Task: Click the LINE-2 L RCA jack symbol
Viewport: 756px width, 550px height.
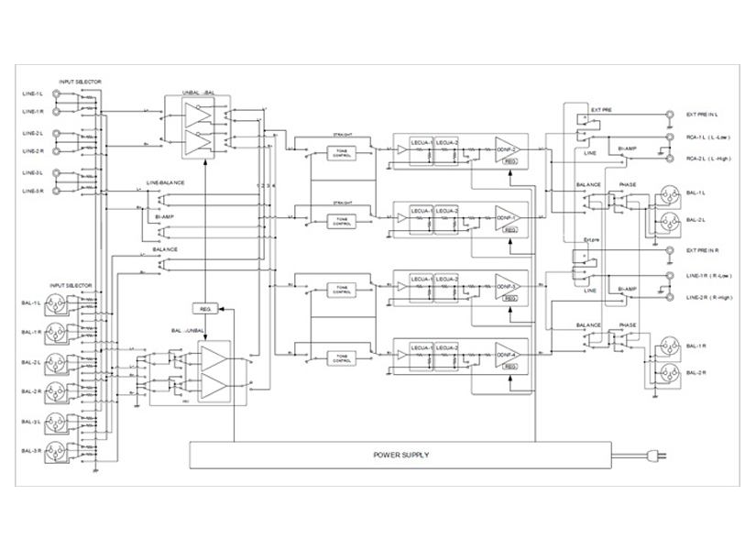Action: point(57,134)
